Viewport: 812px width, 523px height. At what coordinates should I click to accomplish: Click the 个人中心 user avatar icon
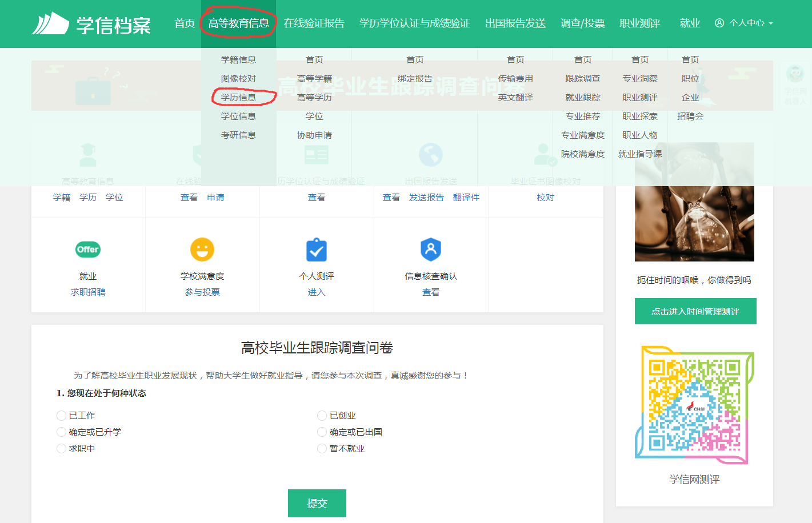pyautogui.click(x=719, y=23)
